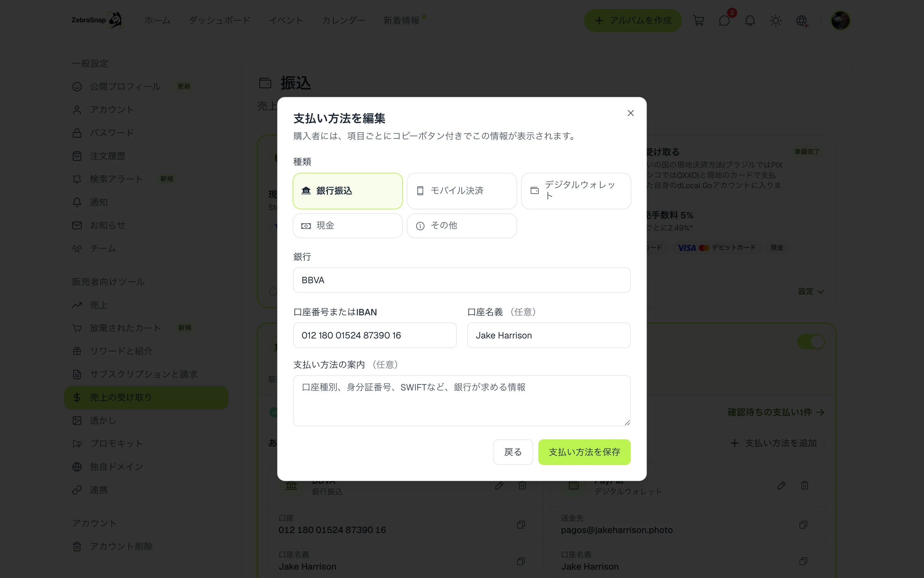This screenshot has height=578, width=924.
Task: Click 支払い方法を追加 button
Action: click(773, 443)
